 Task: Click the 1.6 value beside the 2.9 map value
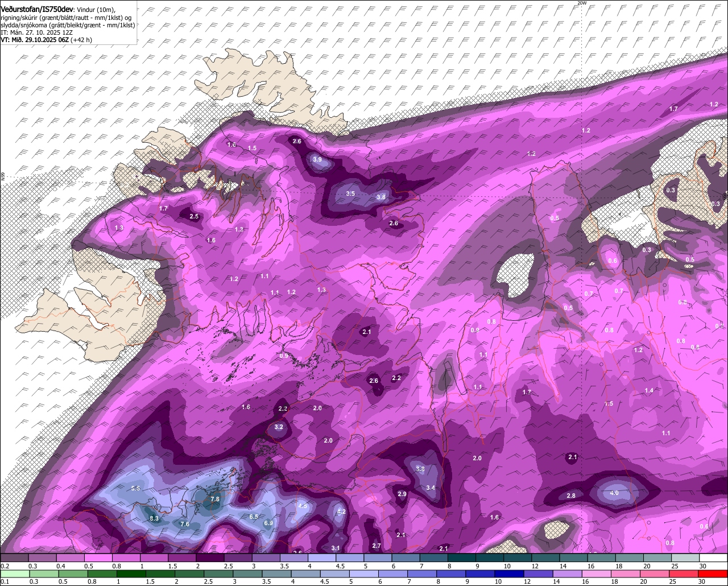494,517
